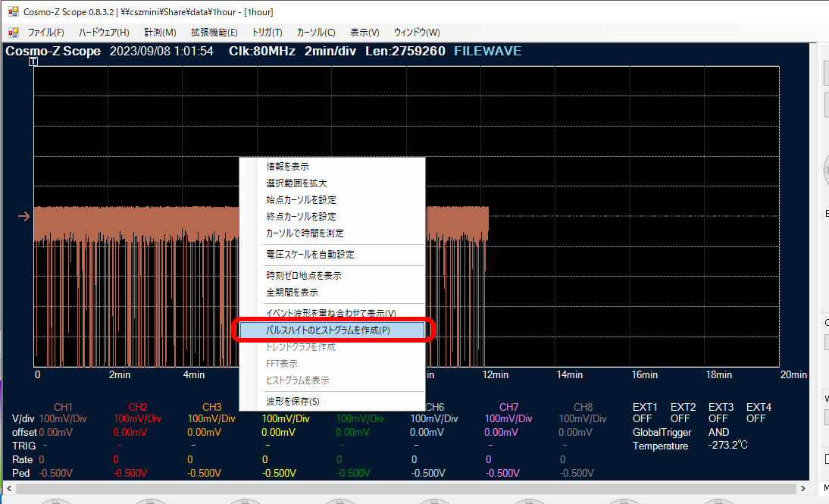Select 選択範囲を拡大 context menu entry
The width and height of the screenshot is (829, 504).
pos(296,183)
